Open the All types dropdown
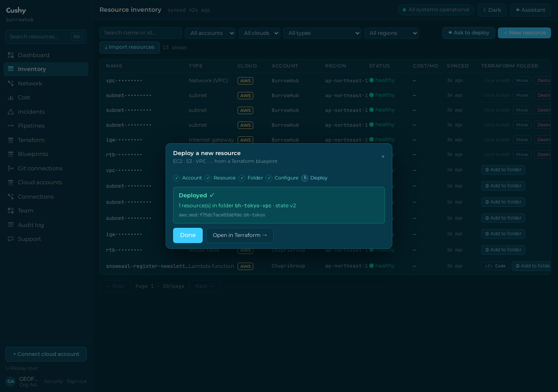558x392 pixels. click(x=322, y=33)
